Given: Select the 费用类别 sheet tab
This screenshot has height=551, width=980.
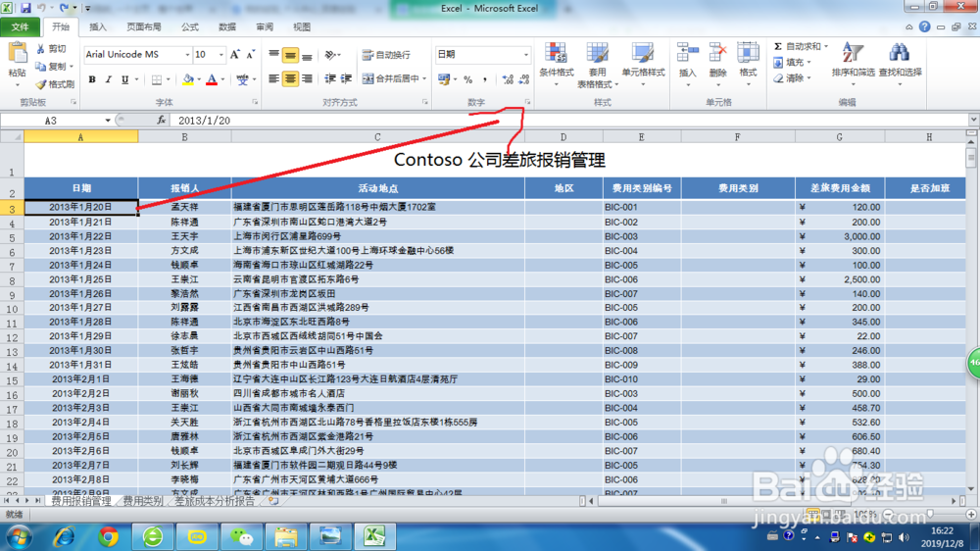Looking at the screenshot, I should pyautogui.click(x=142, y=501).
